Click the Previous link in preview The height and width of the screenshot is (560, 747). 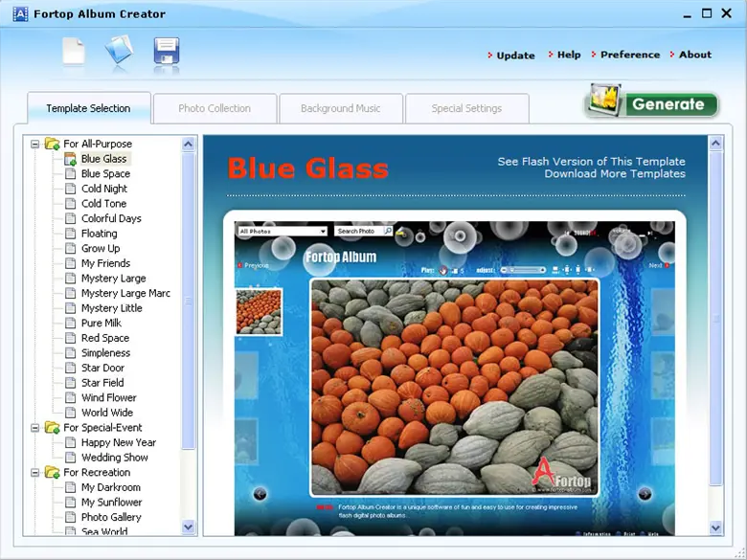click(254, 265)
